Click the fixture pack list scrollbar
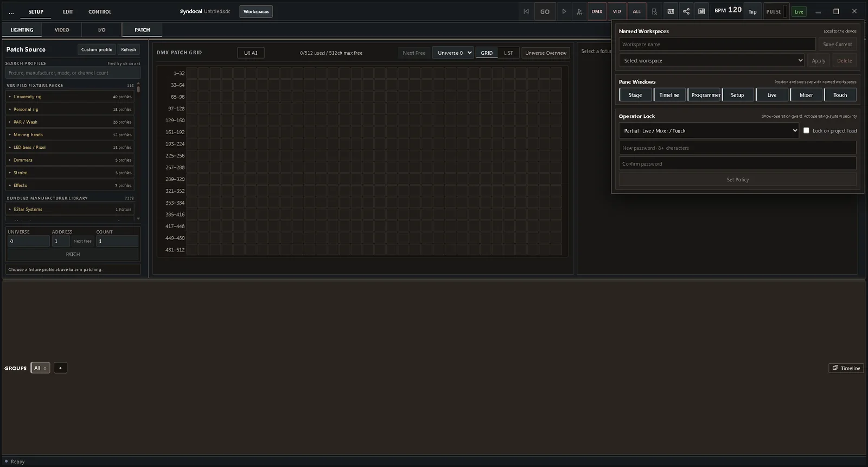Screen dimensions: 868x467 [138, 89]
